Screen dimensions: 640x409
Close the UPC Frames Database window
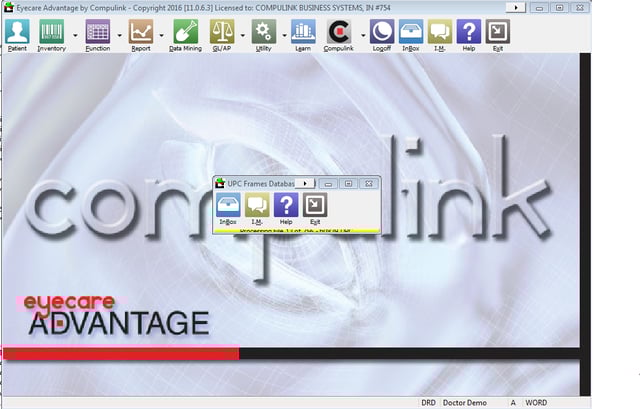(x=369, y=184)
